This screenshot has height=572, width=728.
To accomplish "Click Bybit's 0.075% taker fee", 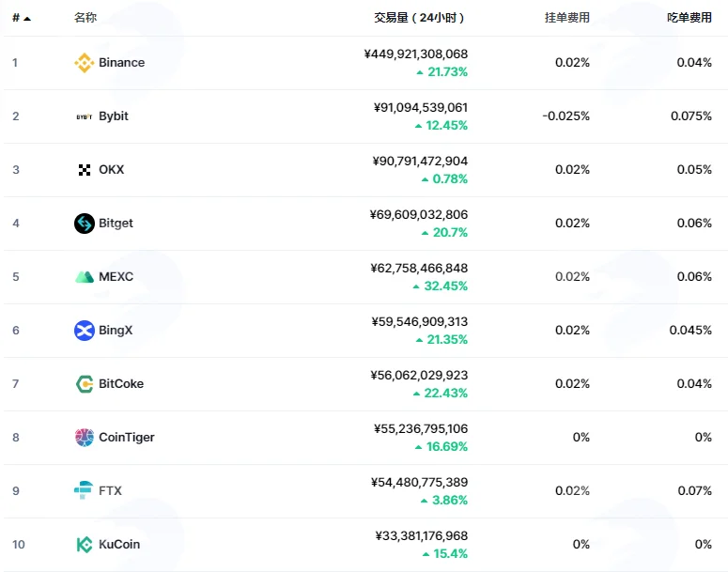I will coord(691,116).
